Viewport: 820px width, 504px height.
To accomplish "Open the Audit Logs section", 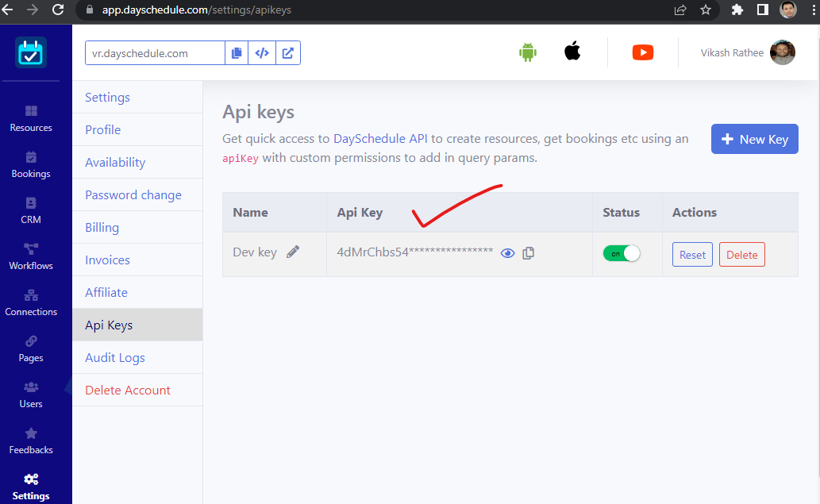I will 114,357.
